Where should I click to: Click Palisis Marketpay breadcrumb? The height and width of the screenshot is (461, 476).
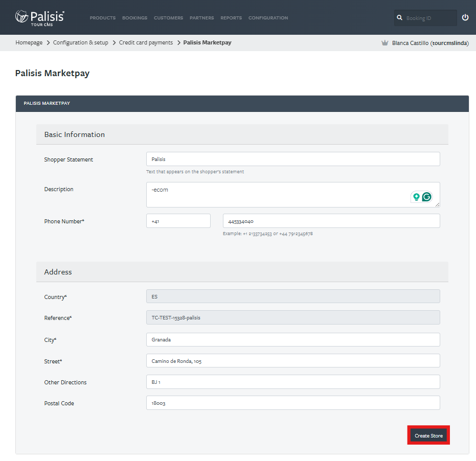tap(207, 42)
